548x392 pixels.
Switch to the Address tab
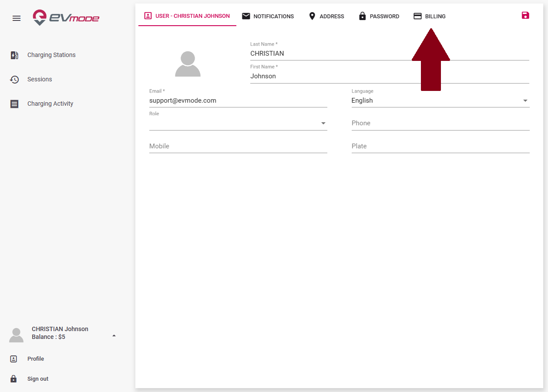coord(326,16)
